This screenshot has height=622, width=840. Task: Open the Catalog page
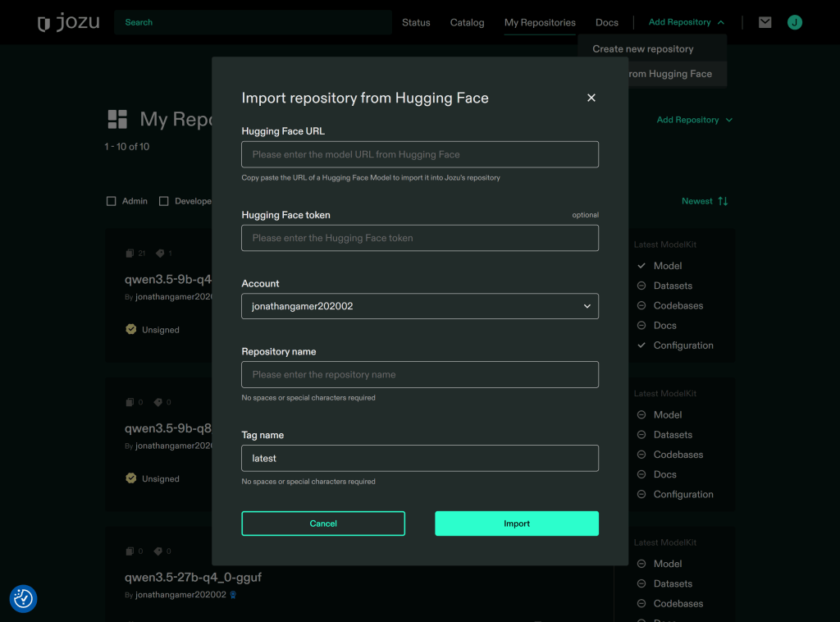click(x=467, y=22)
